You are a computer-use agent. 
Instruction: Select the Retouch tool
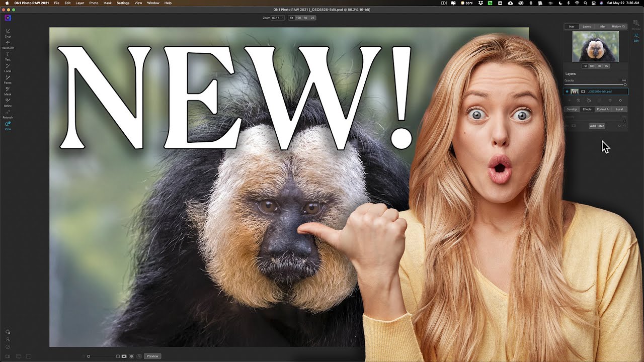(8, 114)
